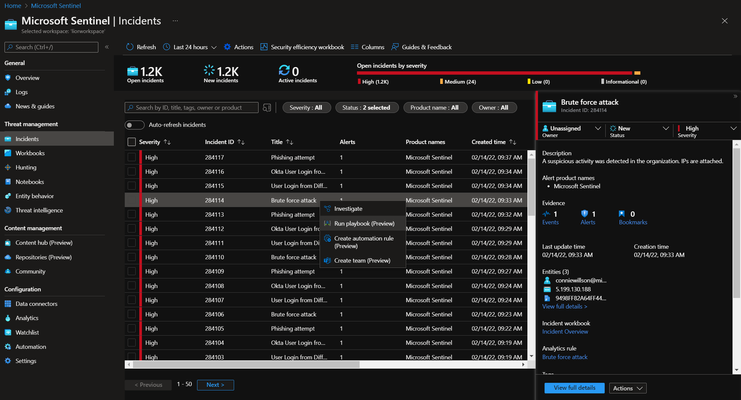Check the box for incident 284105
741x400 pixels.
pyautogui.click(x=131, y=329)
